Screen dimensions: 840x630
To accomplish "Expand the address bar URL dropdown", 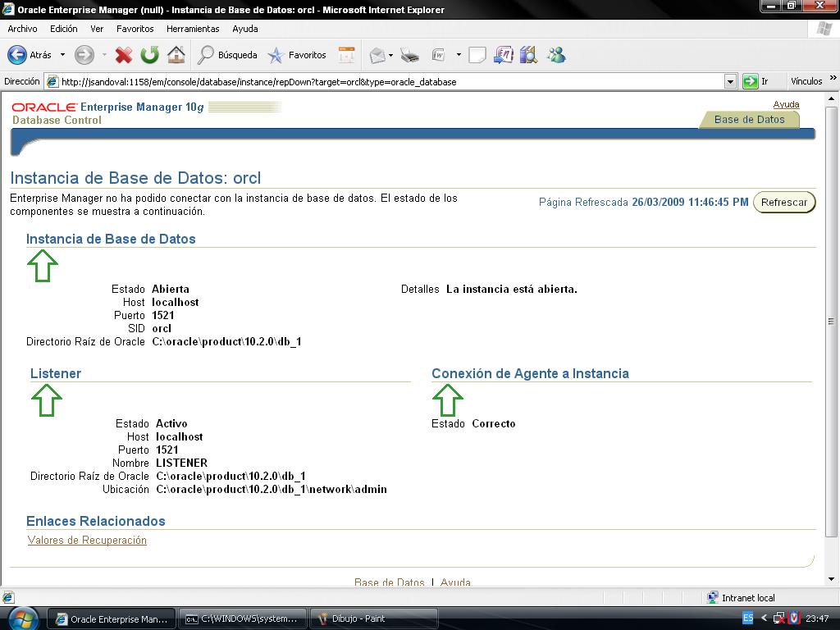I will [x=730, y=81].
